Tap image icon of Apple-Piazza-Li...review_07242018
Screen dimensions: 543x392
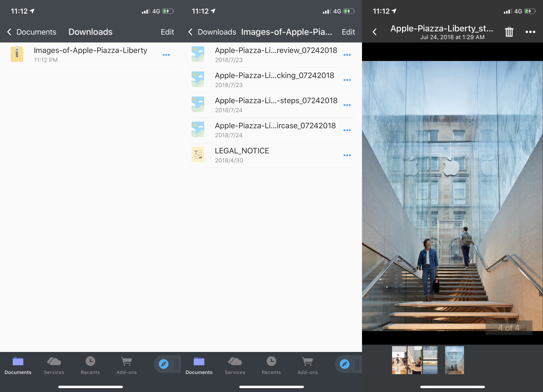[x=198, y=54]
